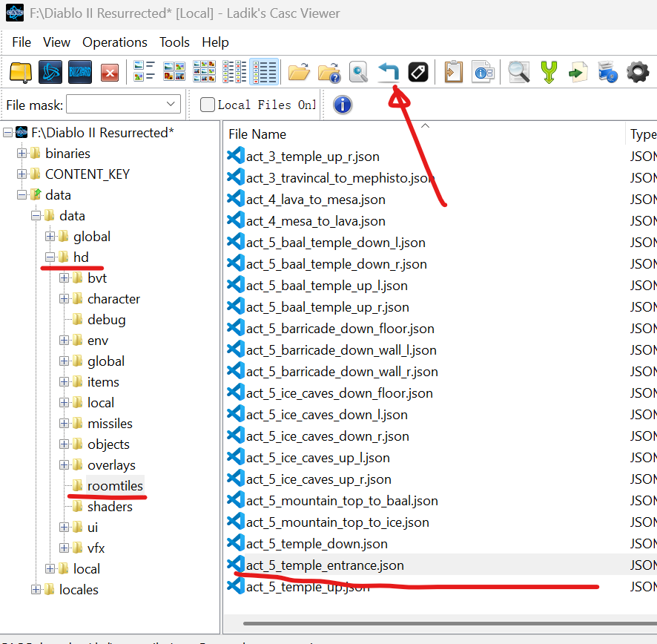Collapse the F:\Diablo II Resurrected root node
This screenshot has height=644, width=657.
tap(7, 133)
